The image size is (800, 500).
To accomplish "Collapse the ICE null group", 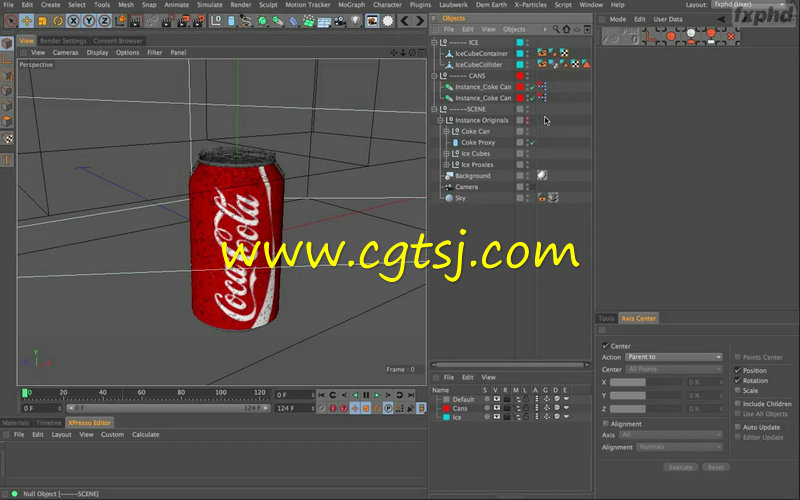I will [x=434, y=42].
